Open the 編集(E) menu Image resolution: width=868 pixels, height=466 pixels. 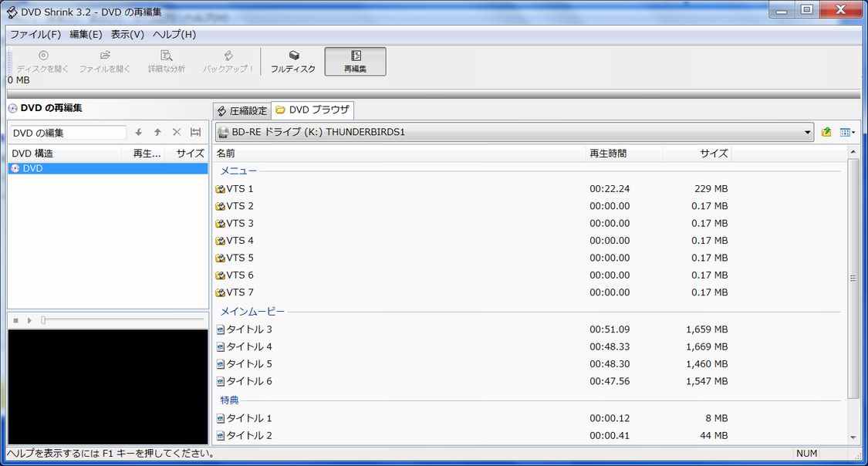86,34
